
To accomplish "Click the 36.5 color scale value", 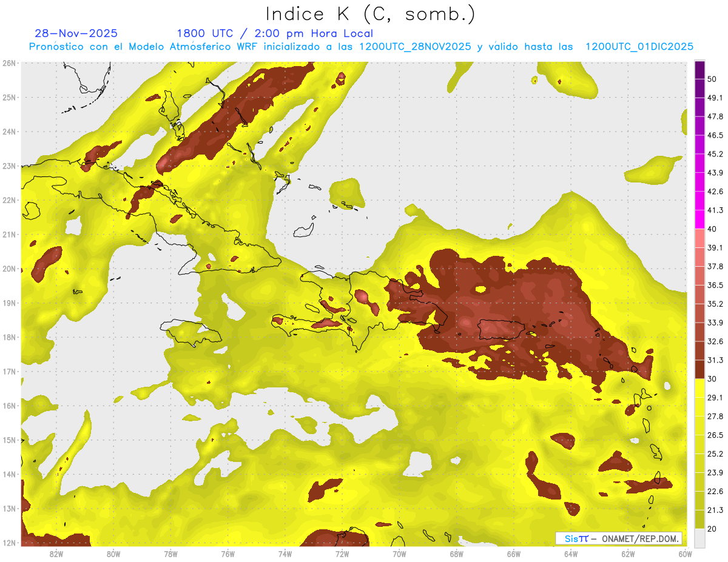I will point(715,286).
